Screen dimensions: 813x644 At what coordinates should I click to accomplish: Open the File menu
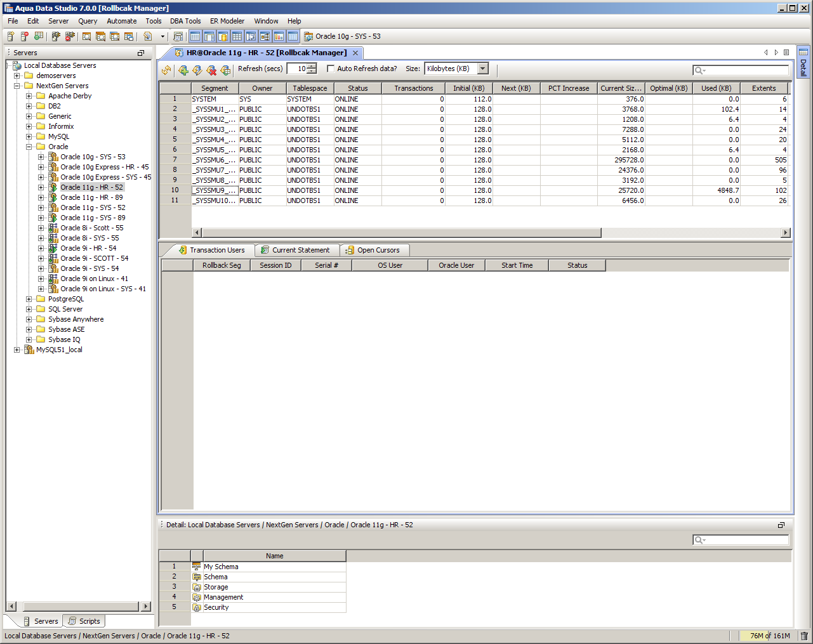[13, 21]
